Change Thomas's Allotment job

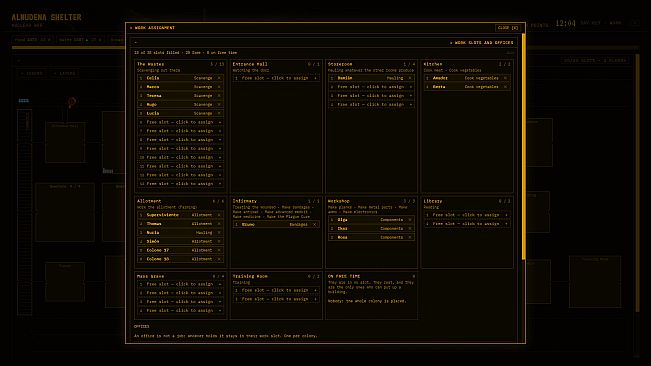202,224
